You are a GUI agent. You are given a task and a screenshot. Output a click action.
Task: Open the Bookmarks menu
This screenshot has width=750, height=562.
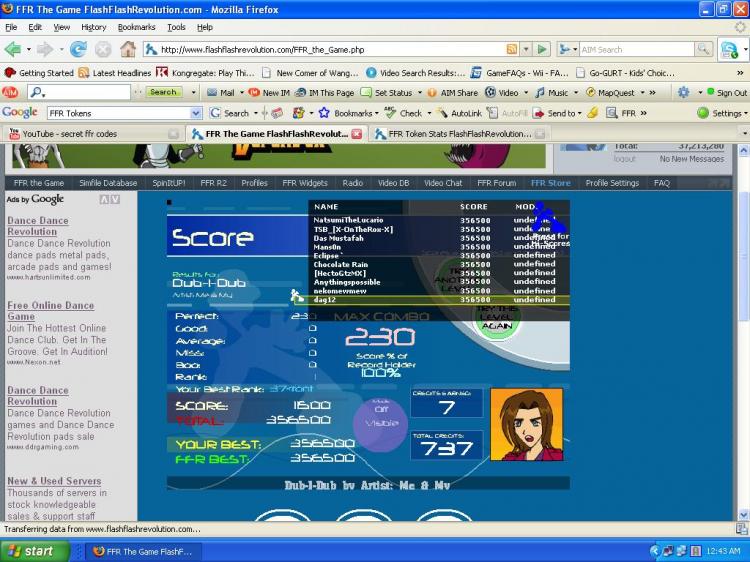click(136, 27)
